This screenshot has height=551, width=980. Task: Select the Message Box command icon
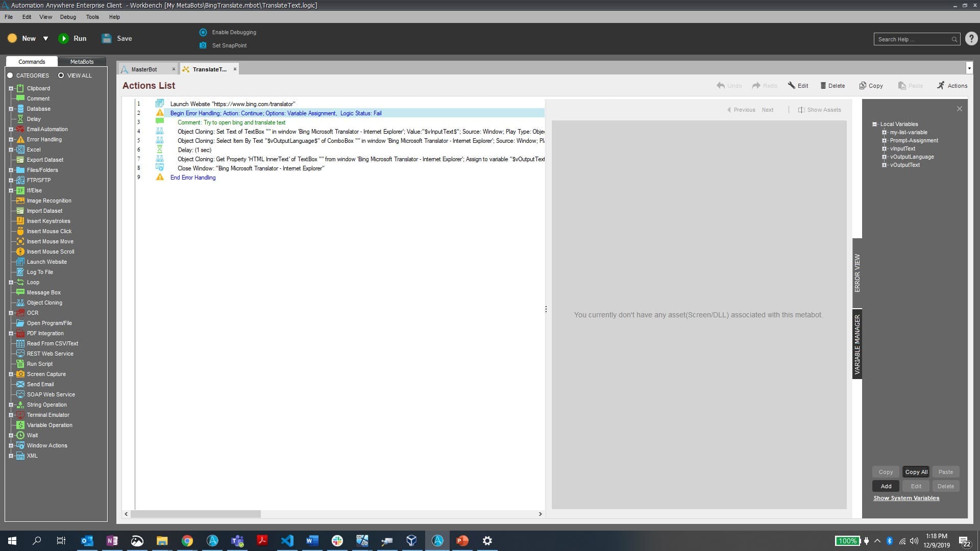pyautogui.click(x=20, y=292)
